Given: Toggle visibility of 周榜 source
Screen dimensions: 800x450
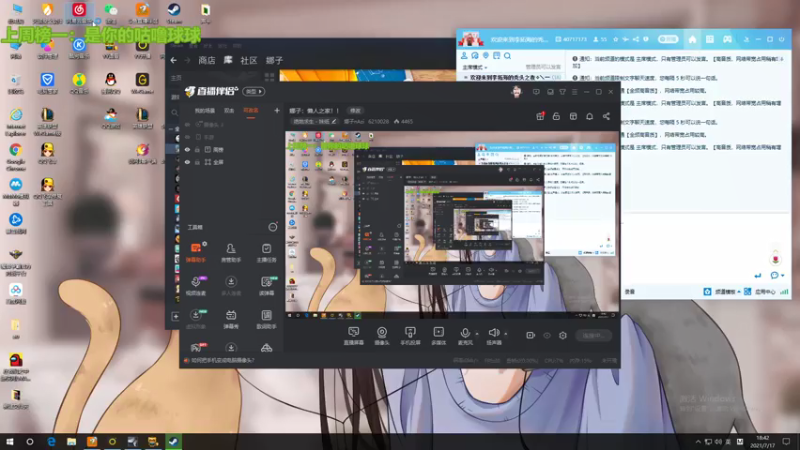Looking at the screenshot, I should (x=187, y=149).
